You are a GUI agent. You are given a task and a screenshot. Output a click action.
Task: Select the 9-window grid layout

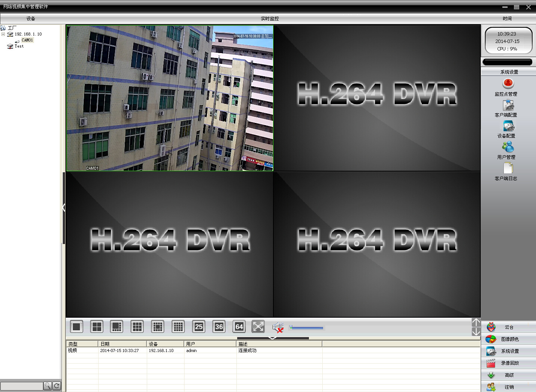[x=137, y=327]
